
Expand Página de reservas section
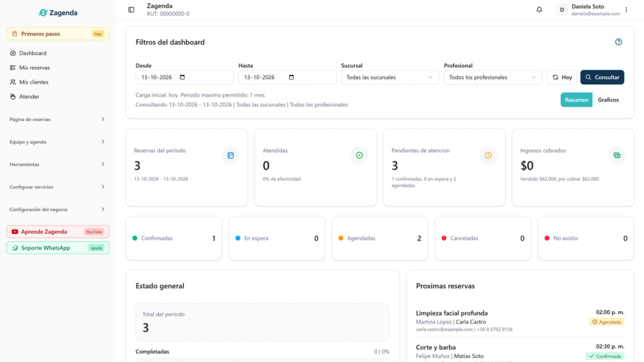(57, 119)
